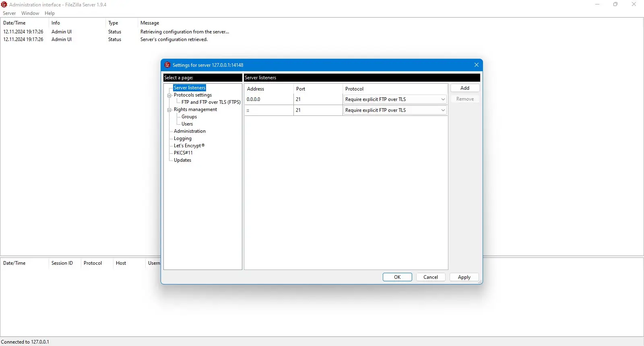The width and height of the screenshot is (644, 346).
Task: Click the Protocol header in sessions panel
Action: tap(97, 263)
